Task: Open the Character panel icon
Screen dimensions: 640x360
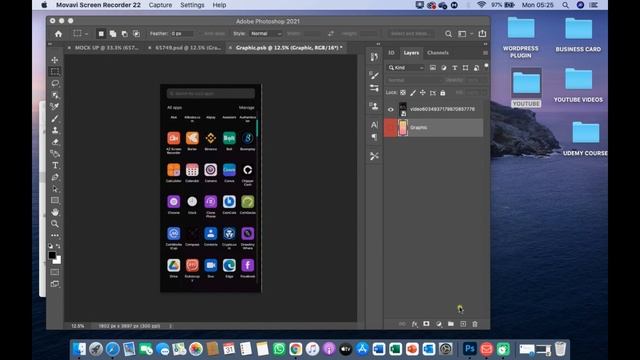Action: point(374,125)
